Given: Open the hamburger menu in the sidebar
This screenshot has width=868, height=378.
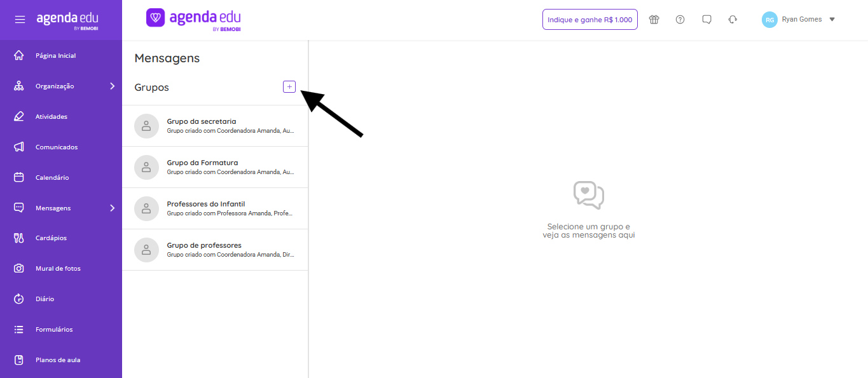Looking at the screenshot, I should (x=20, y=19).
